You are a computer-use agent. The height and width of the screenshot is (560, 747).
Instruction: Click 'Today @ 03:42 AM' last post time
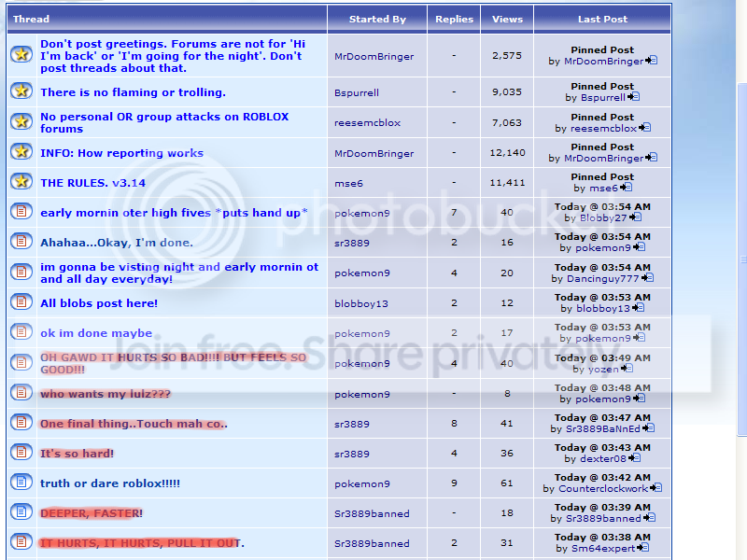coord(602,477)
